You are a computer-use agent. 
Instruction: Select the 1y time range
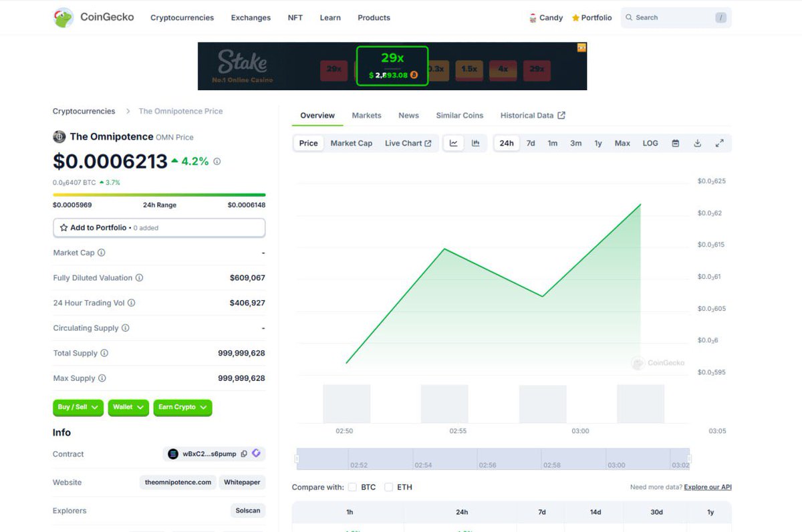pos(598,143)
